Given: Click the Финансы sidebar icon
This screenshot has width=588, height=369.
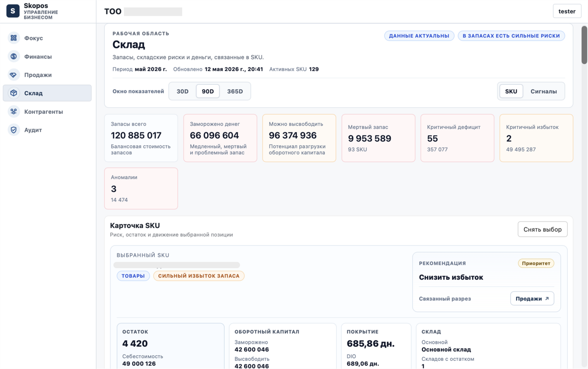Looking at the screenshot, I should tap(14, 57).
